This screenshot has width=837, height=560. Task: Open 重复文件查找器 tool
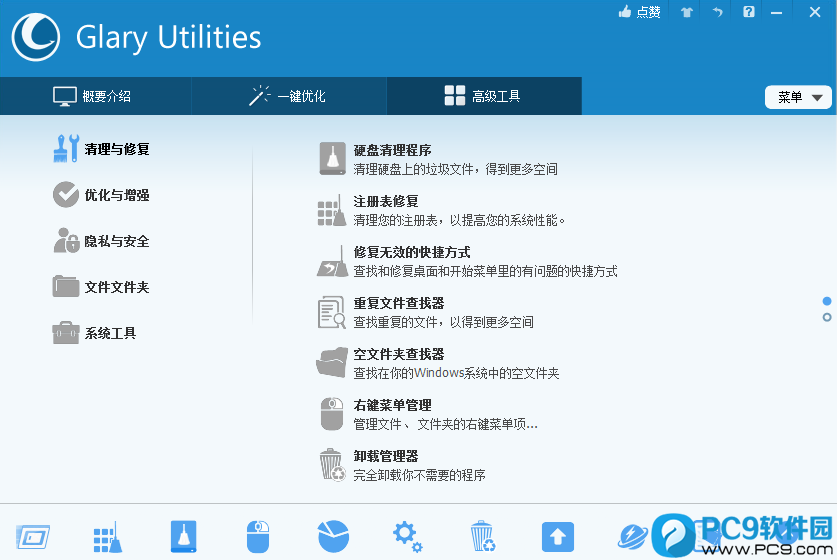[399, 303]
